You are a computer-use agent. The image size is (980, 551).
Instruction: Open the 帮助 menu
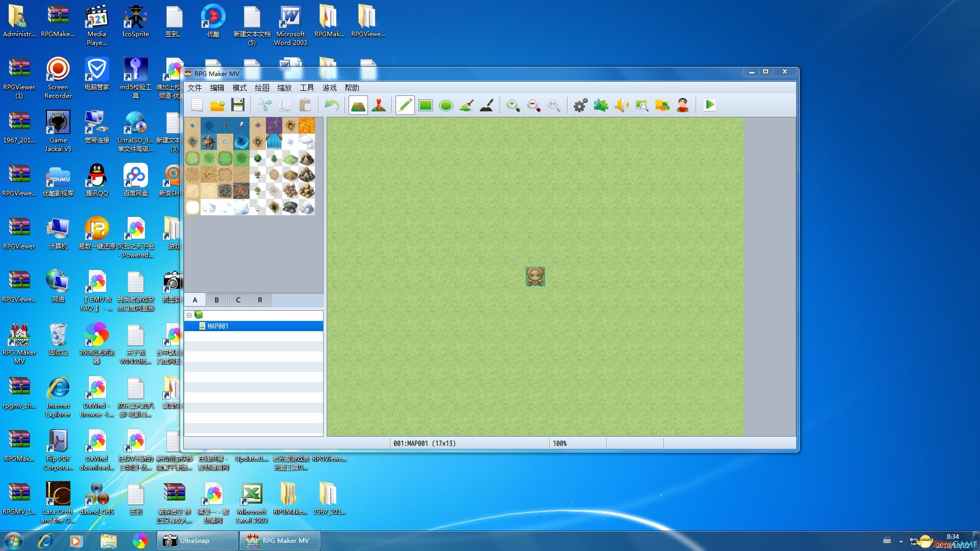tap(352, 88)
